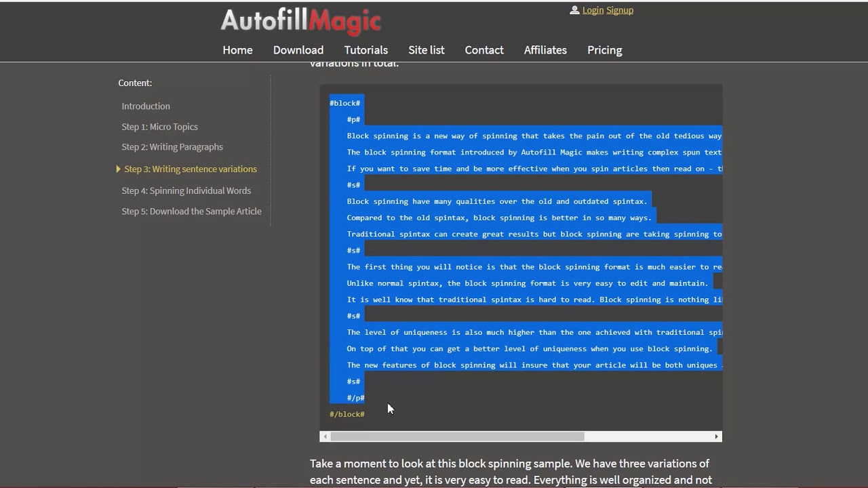Click the 'Content:' sidebar heading
The width and height of the screenshot is (868, 488).
tap(135, 83)
